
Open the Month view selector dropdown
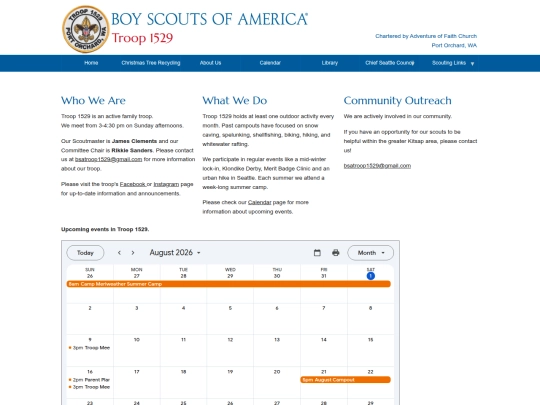pyautogui.click(x=371, y=253)
